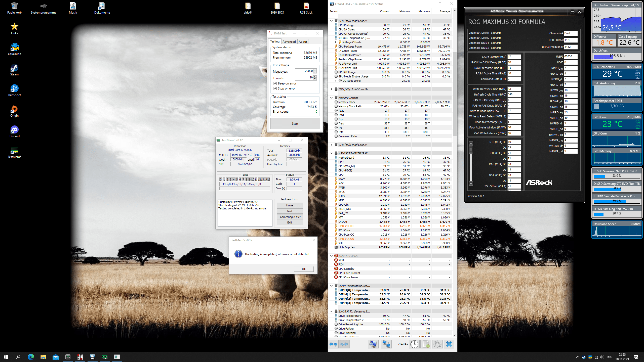Open USB Stick desktop icon

coord(306,8)
